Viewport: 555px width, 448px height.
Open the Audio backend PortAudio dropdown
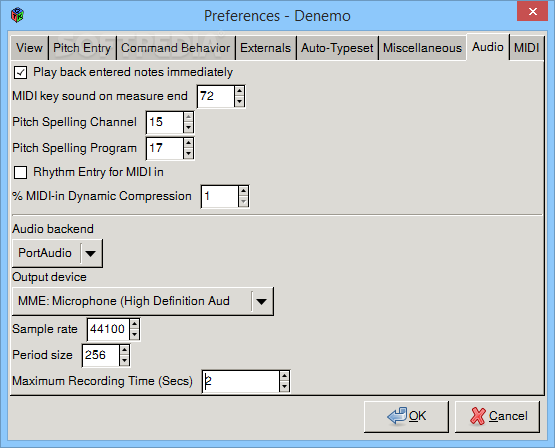(57, 253)
